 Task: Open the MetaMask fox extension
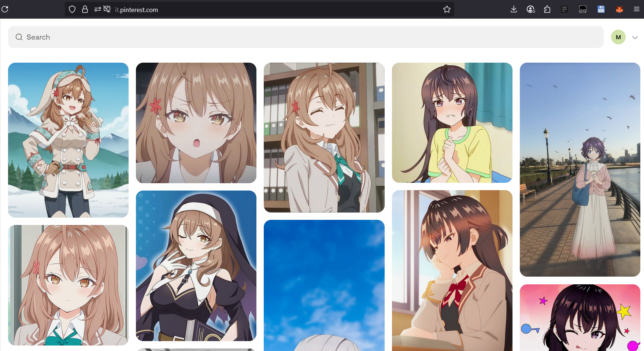[x=619, y=10]
